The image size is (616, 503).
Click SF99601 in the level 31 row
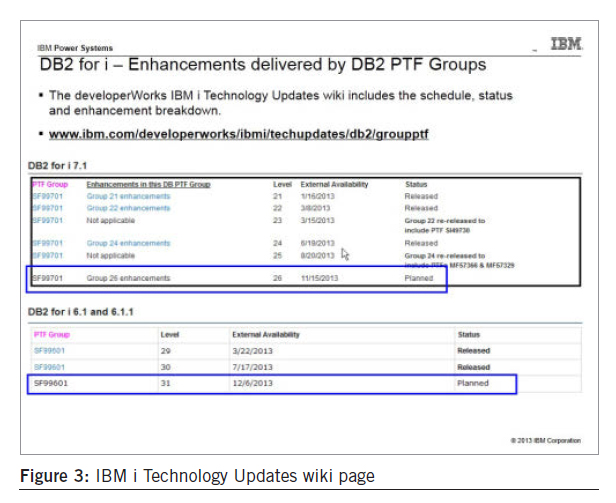pos(51,383)
